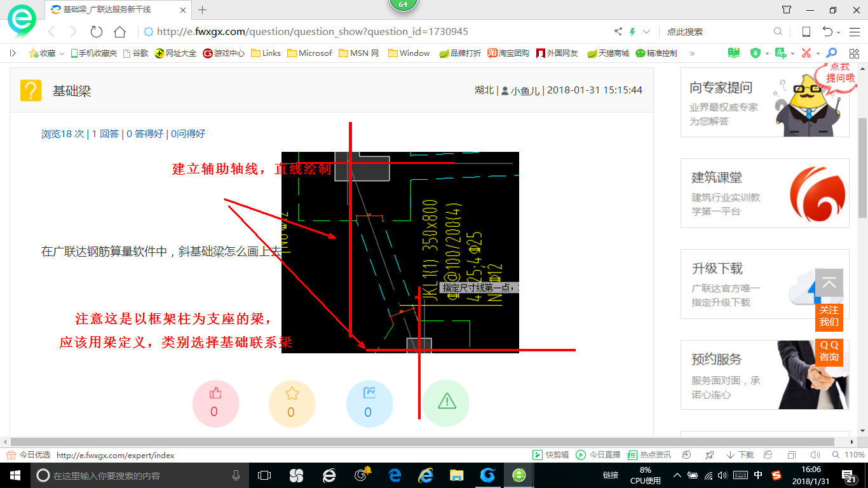Open the 天猫商城 bookmark

coord(608,53)
